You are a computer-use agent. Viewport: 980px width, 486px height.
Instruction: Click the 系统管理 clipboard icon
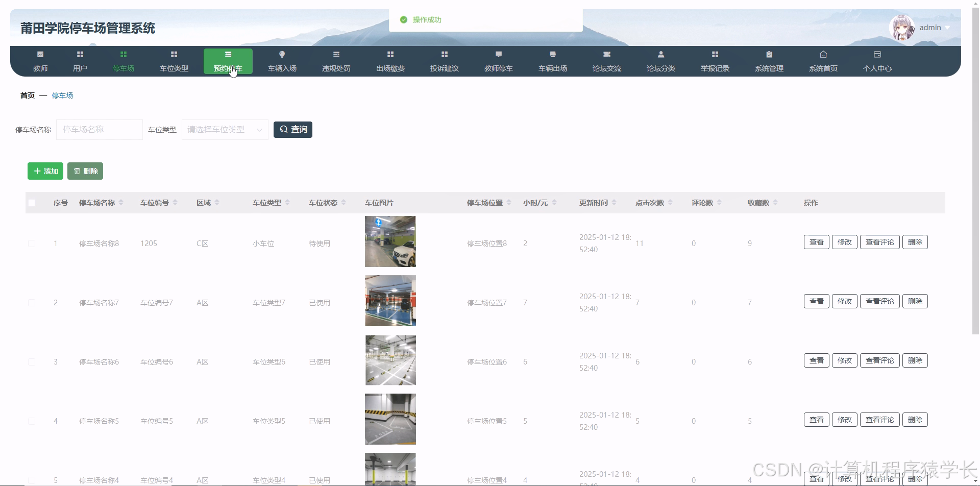click(769, 54)
